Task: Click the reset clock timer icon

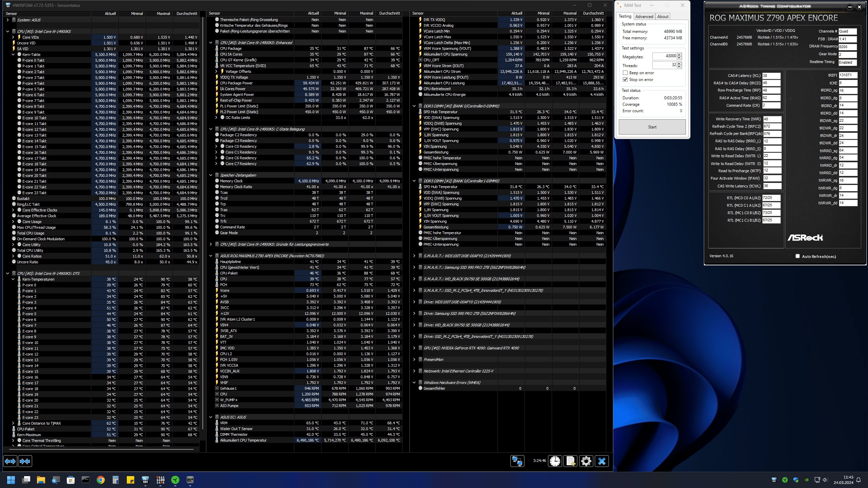Action: coord(555,461)
